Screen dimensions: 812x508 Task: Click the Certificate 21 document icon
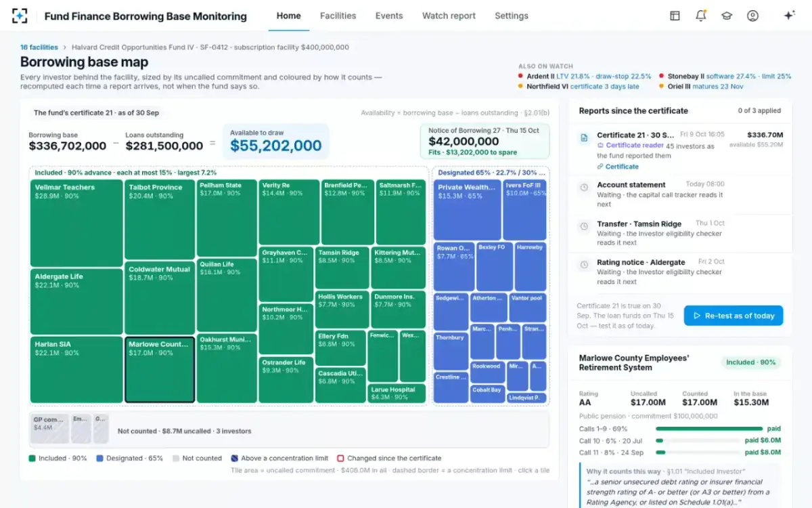tap(584, 138)
